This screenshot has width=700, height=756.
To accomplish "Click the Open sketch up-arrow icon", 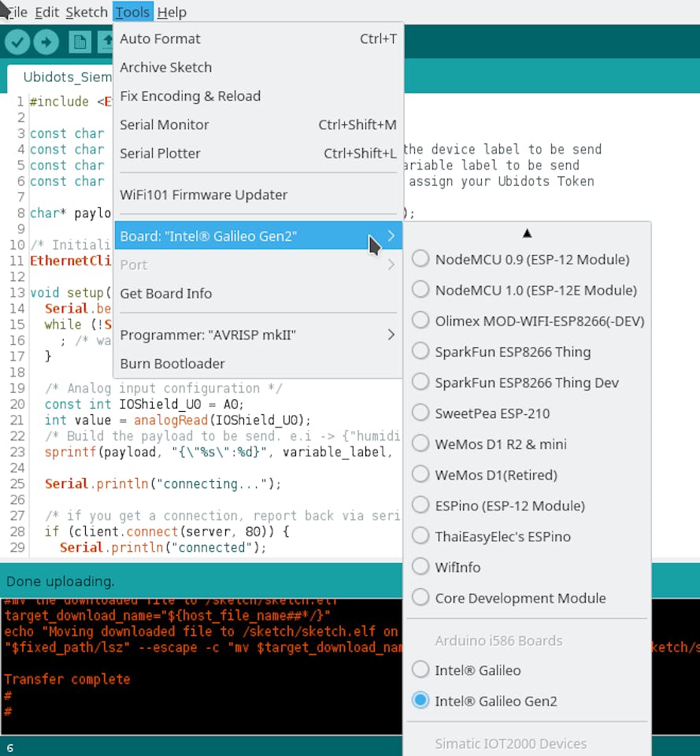I will pyautogui.click(x=106, y=43).
